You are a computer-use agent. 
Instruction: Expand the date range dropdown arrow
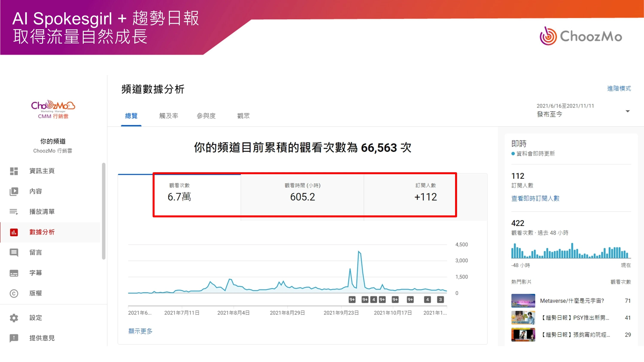627,111
